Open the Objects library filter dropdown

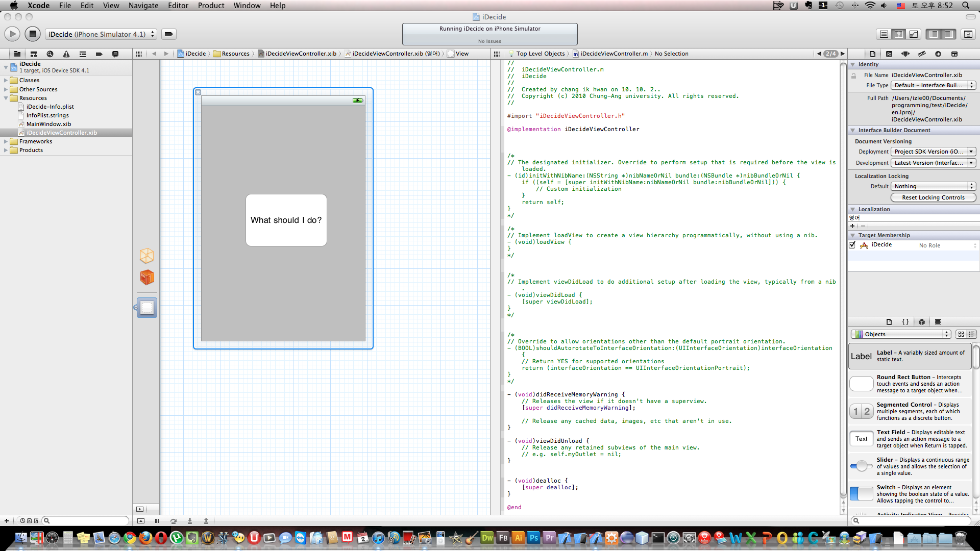pyautogui.click(x=900, y=334)
